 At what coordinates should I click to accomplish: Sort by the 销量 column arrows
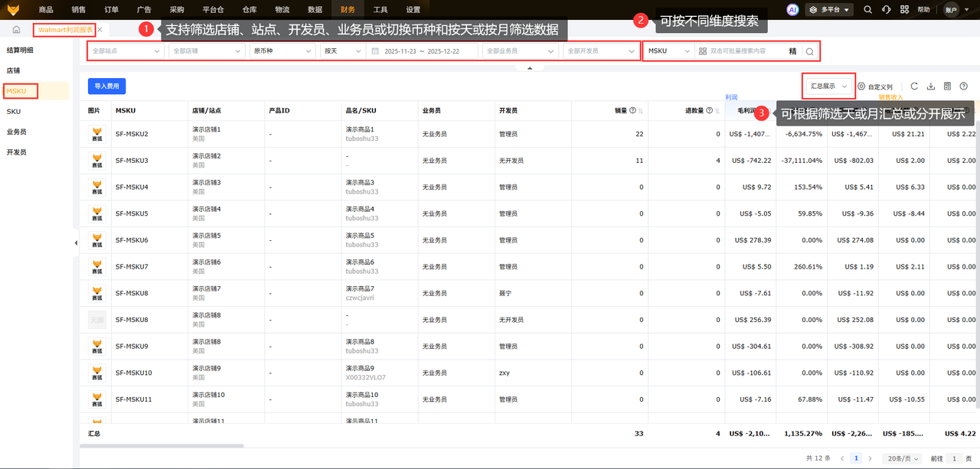point(640,111)
